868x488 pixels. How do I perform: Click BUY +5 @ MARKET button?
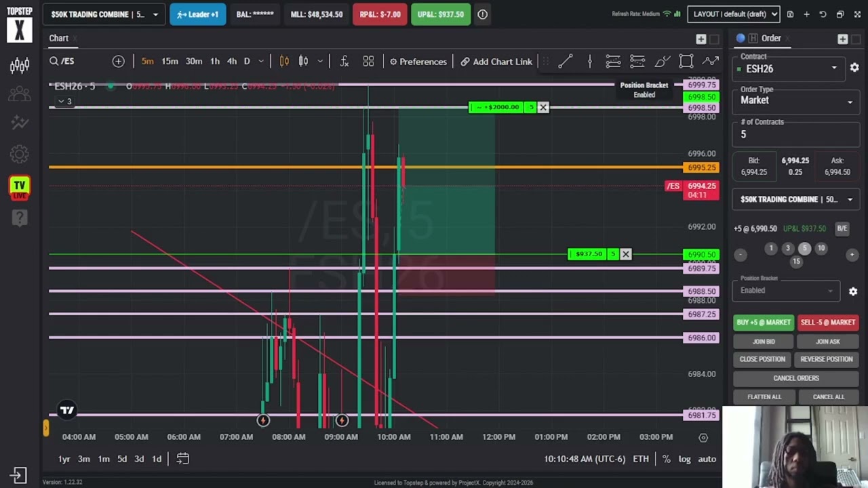click(x=764, y=323)
